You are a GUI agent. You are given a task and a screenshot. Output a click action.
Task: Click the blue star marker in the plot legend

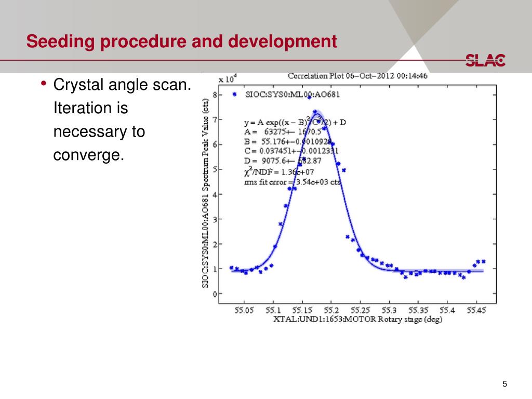(x=234, y=95)
